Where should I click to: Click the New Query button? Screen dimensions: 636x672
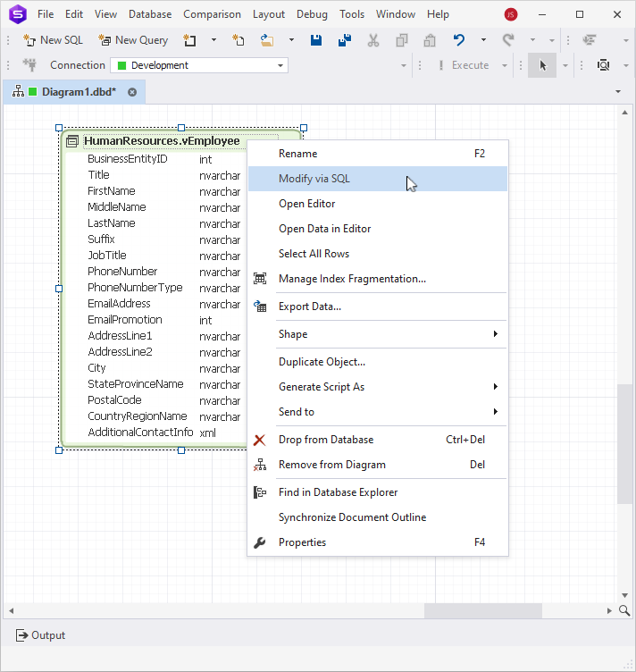point(133,40)
